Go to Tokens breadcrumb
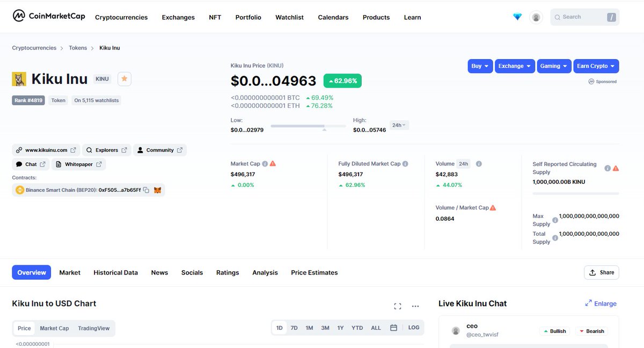644x348 pixels. coord(78,48)
